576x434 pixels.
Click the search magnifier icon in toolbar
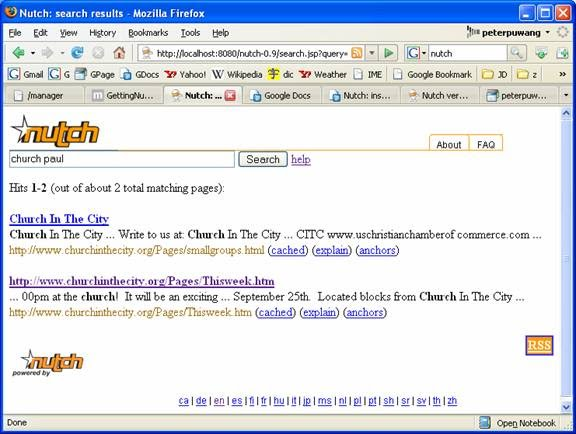coord(516,53)
